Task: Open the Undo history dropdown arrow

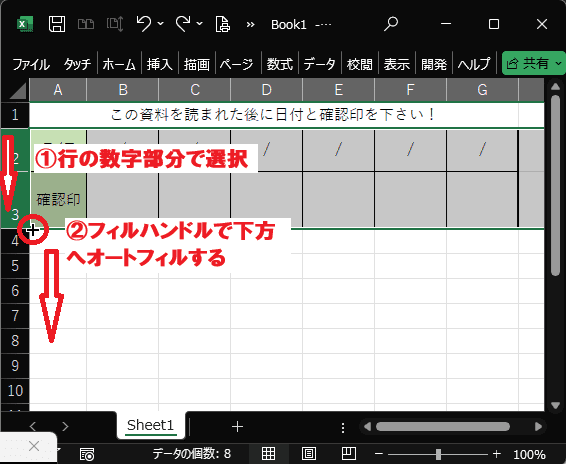Action: coord(161,24)
